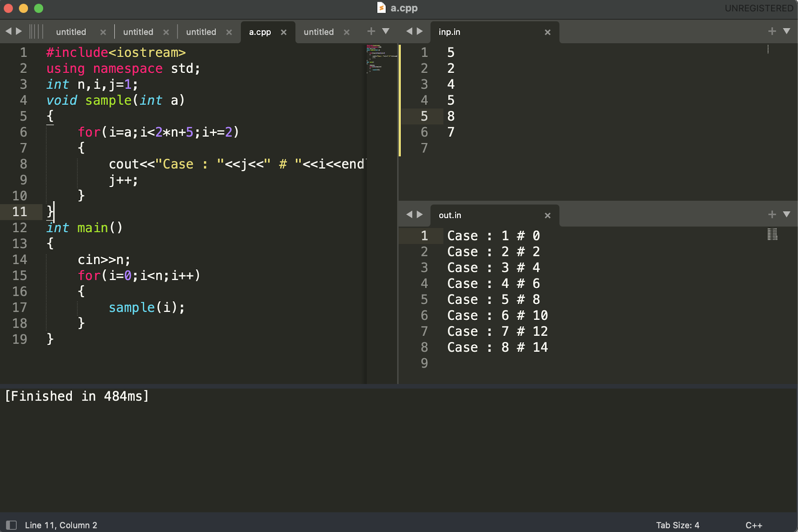Click the for(i=0;i<n;i++) line

coord(139,276)
